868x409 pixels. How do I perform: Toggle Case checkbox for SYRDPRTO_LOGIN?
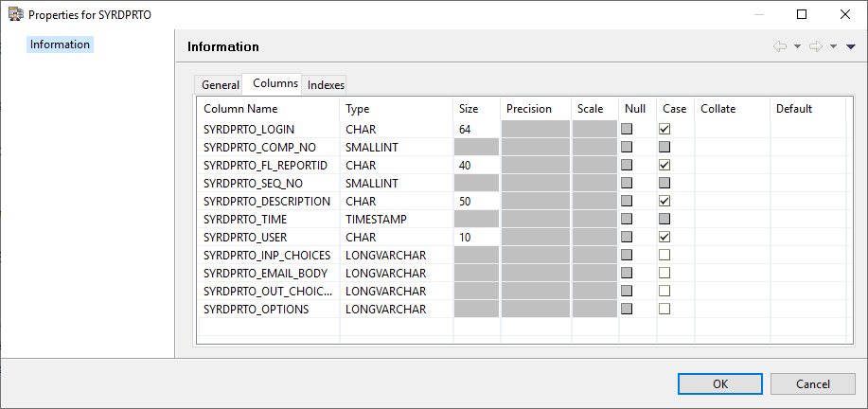click(664, 130)
